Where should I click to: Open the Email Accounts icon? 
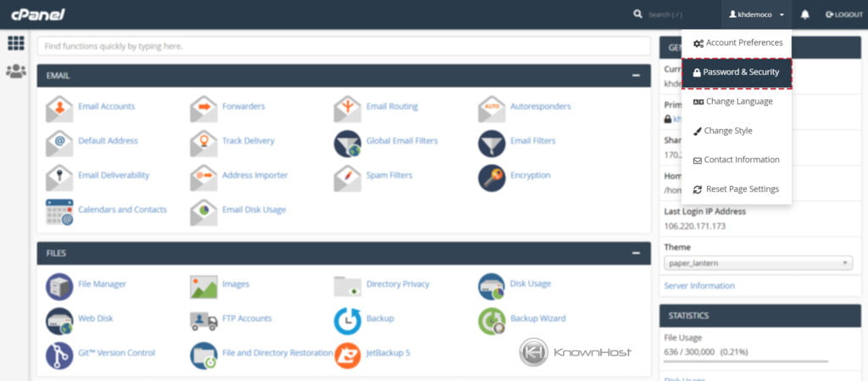tap(59, 109)
